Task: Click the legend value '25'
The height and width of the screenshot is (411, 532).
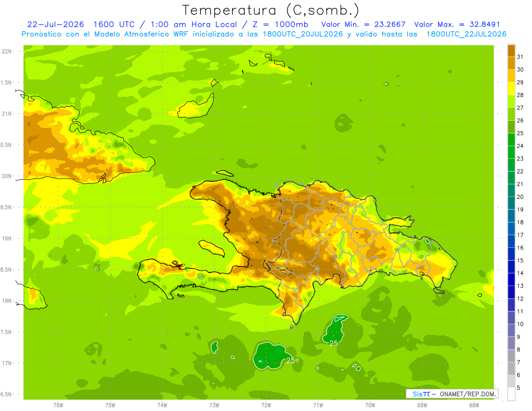Action: click(x=520, y=133)
